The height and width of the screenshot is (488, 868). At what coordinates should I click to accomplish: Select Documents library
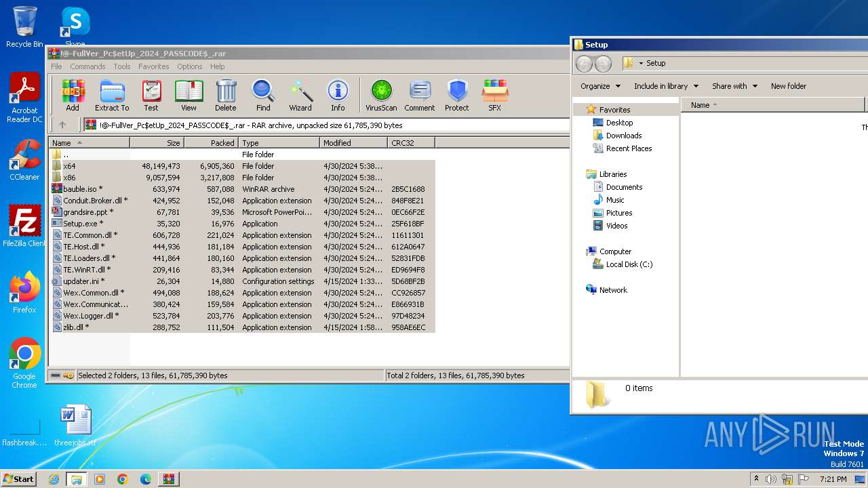(x=624, y=187)
